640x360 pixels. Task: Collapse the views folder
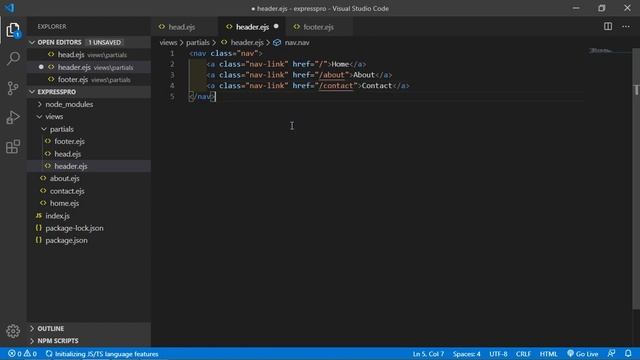point(40,117)
